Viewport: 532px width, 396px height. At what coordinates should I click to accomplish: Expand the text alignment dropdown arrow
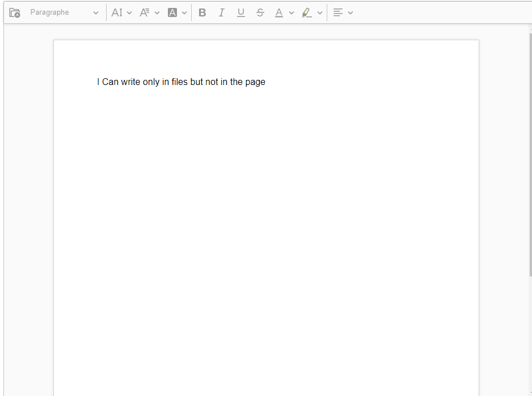tap(351, 13)
